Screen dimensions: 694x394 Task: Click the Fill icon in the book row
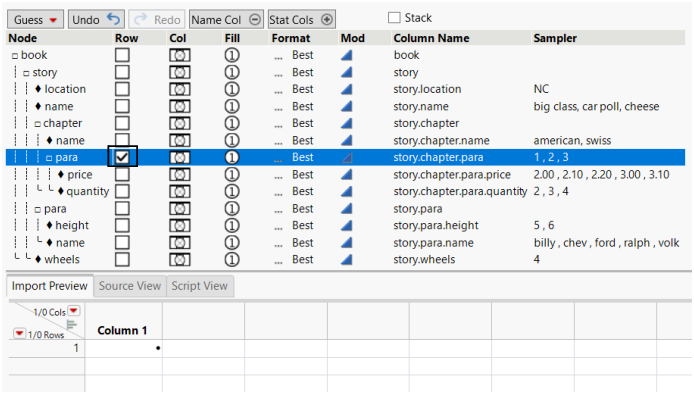(x=232, y=55)
